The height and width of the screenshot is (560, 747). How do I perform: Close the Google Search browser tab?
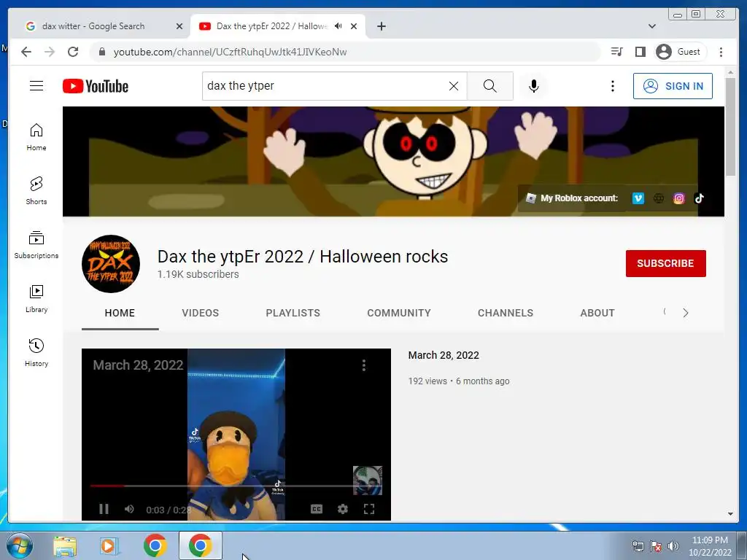(x=179, y=26)
